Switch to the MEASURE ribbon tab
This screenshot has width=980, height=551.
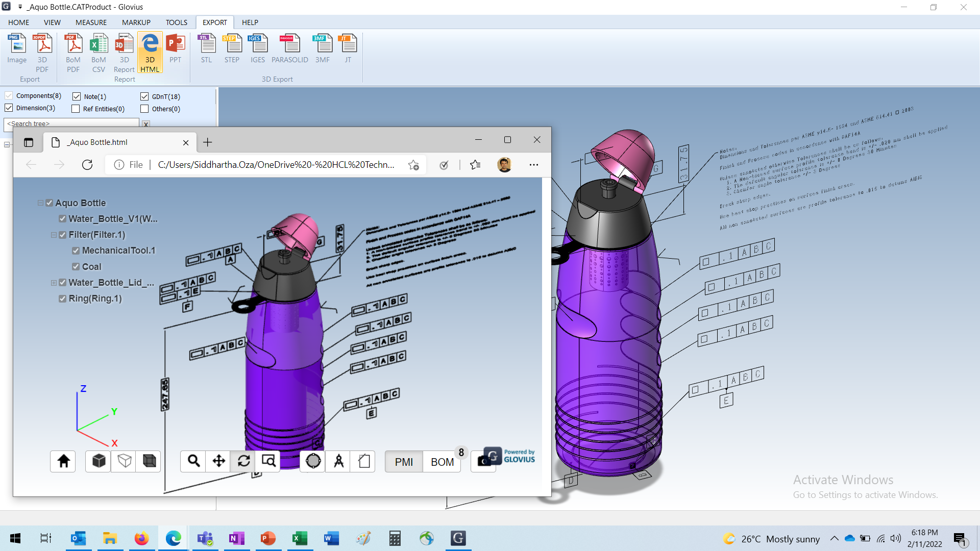point(91,22)
